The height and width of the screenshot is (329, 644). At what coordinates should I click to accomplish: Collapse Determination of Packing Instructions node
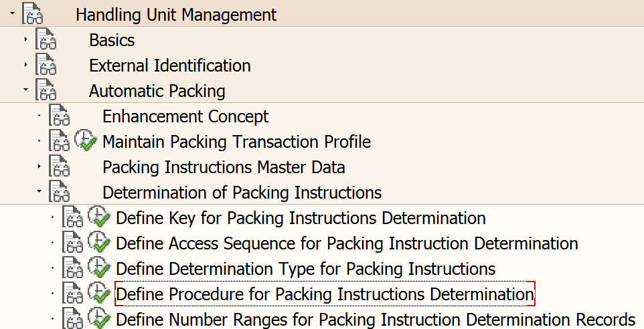[x=39, y=191]
